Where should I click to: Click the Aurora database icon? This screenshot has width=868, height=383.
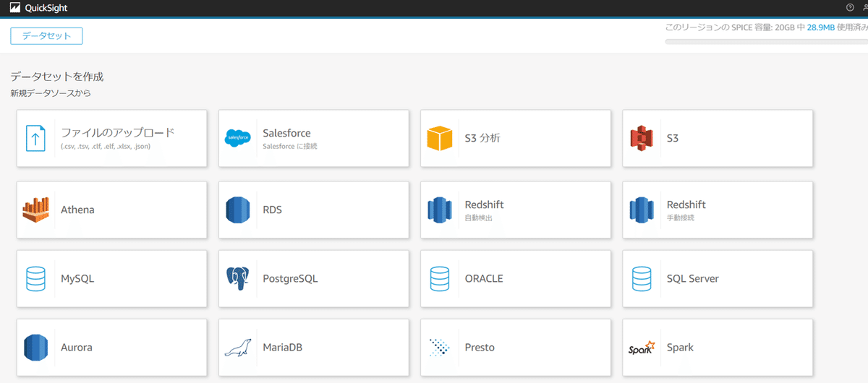coord(35,348)
